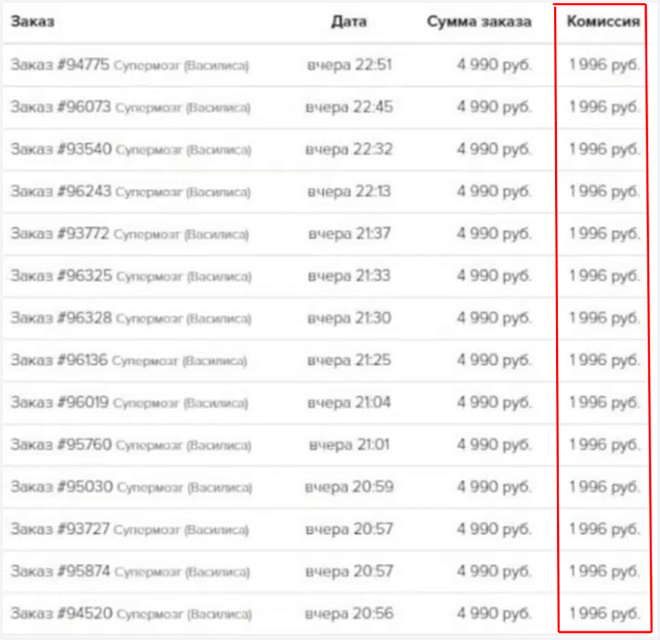Viewport: 660px width, 640px height.
Task: Open order #95760 link
Action: [x=61, y=445]
